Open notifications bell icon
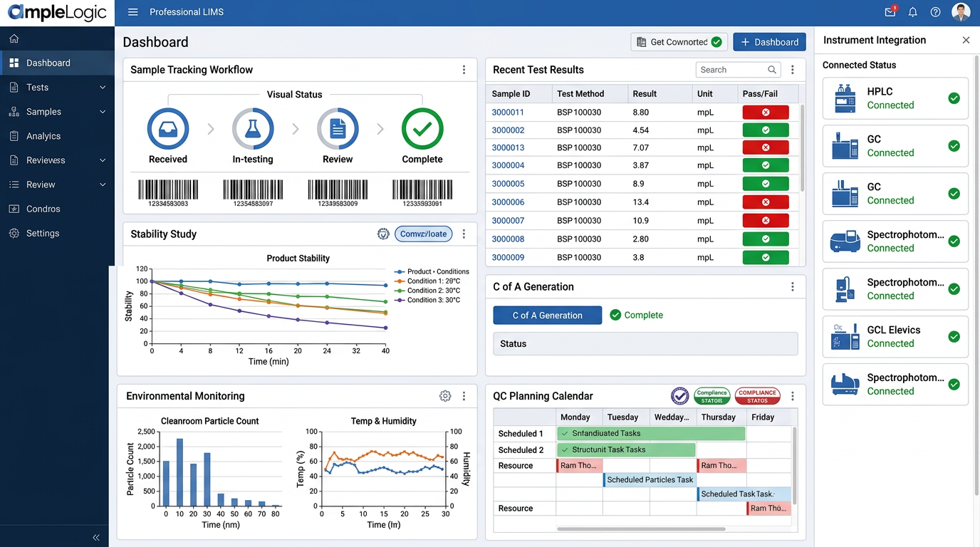Image resolution: width=980 pixels, height=547 pixels. 913,12
